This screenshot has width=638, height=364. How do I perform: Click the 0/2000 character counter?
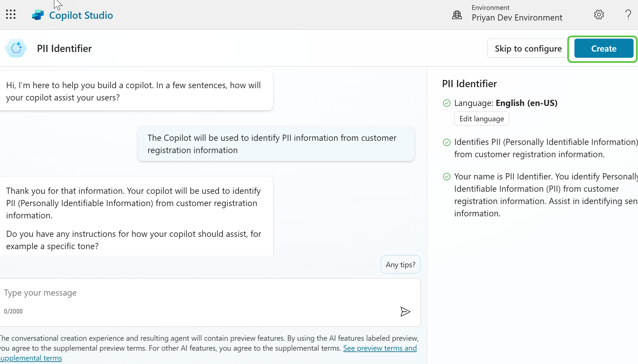tap(13, 311)
